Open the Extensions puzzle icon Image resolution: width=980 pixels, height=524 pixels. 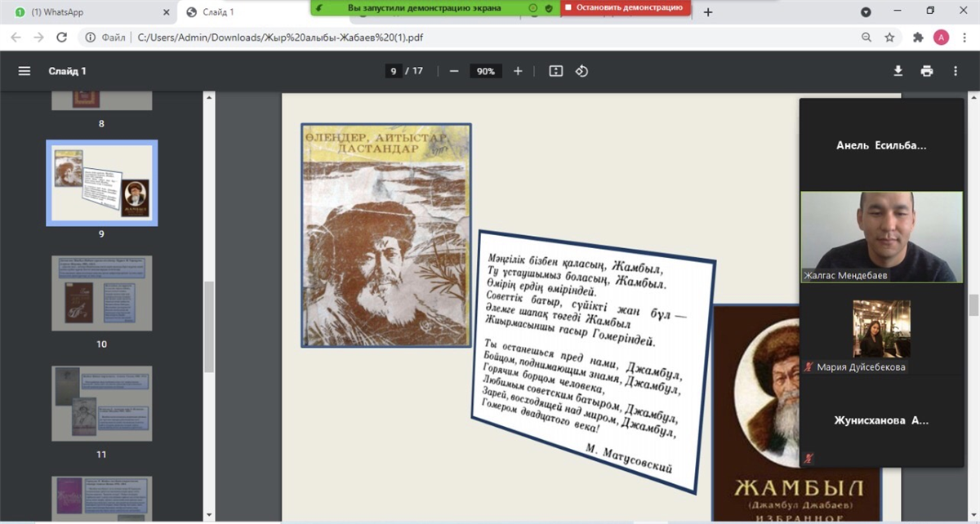918,38
